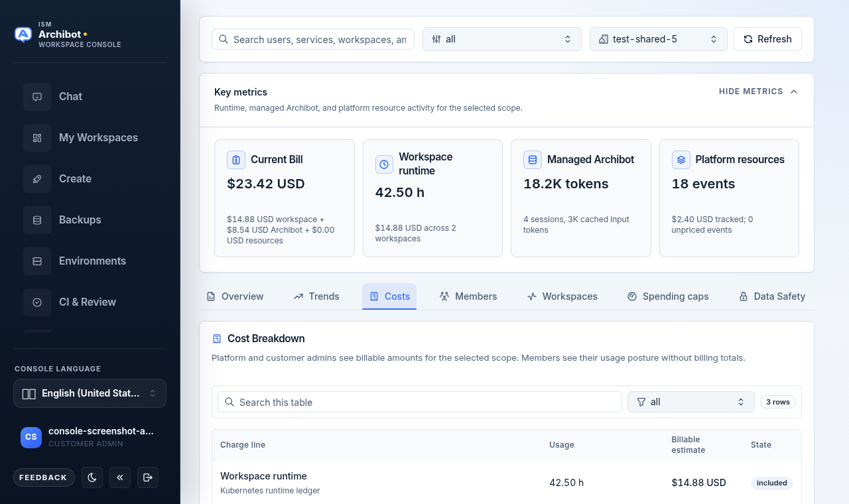Open the Chat sidebar icon
The width and height of the screenshot is (849, 504).
pos(37,97)
